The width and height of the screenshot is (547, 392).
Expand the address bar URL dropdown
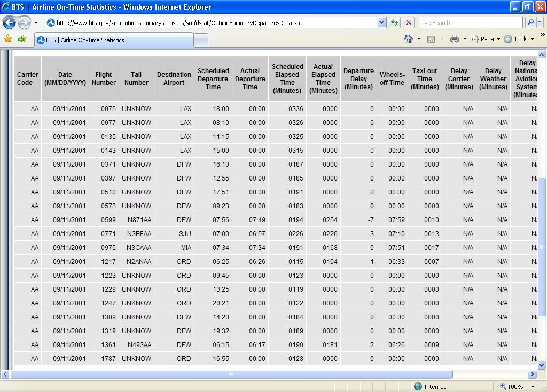click(381, 22)
